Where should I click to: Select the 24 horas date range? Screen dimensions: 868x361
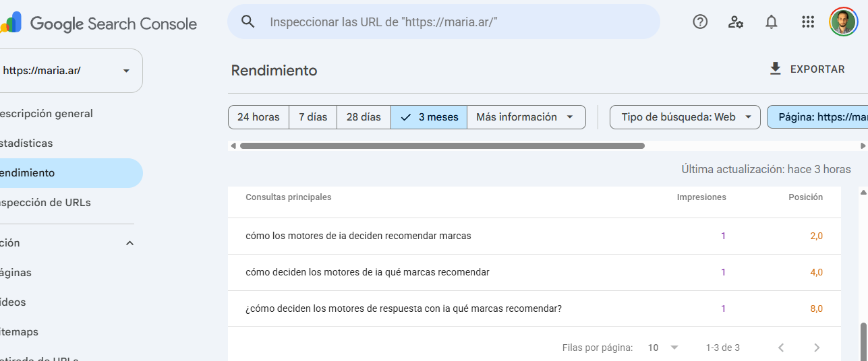[x=258, y=117]
